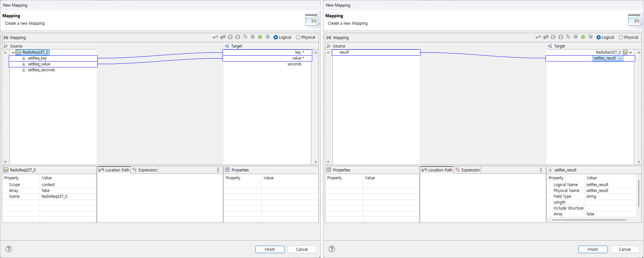Open the Location Path tab in left dialog
Viewport: 644px width, 258px height.
114,170
